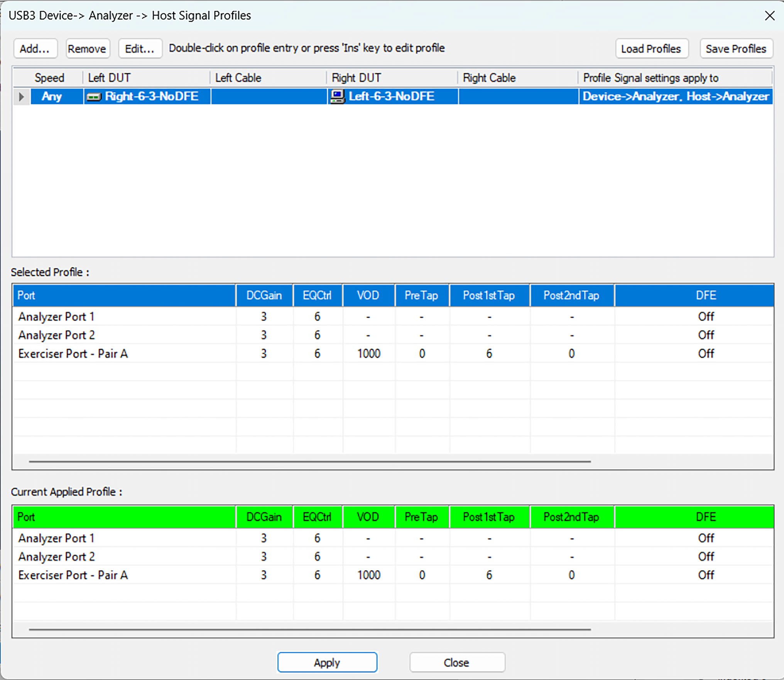Image resolution: width=784 pixels, height=680 pixels.
Task: Select Exerciser Port - Pair A in Selected Profile
Action: [393, 354]
